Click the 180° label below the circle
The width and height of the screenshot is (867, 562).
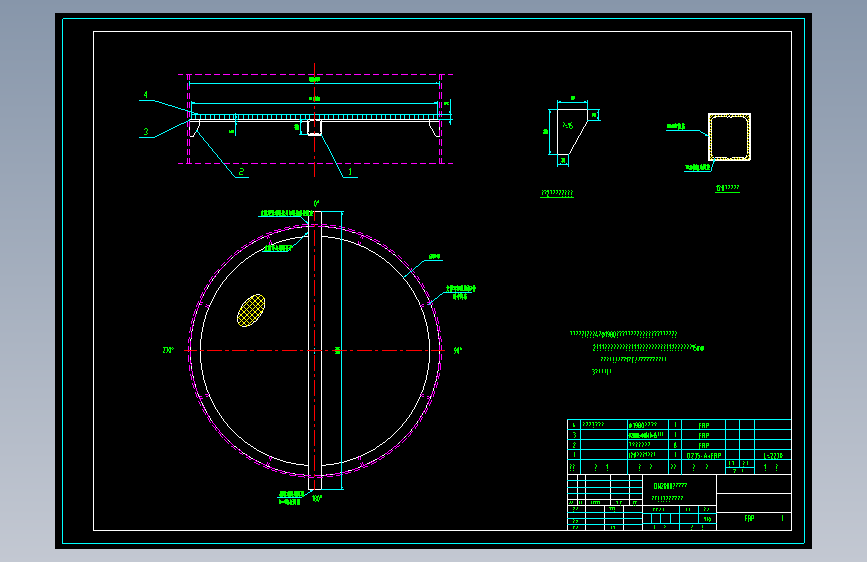[317, 498]
